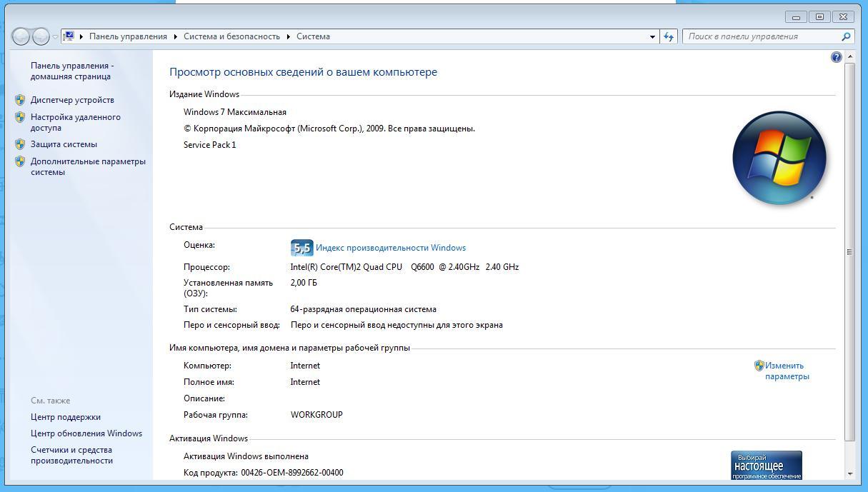Image resolution: width=868 pixels, height=492 pixels.
Task: Click the genuine software badge Выбирай настоящее
Action: 766,466
